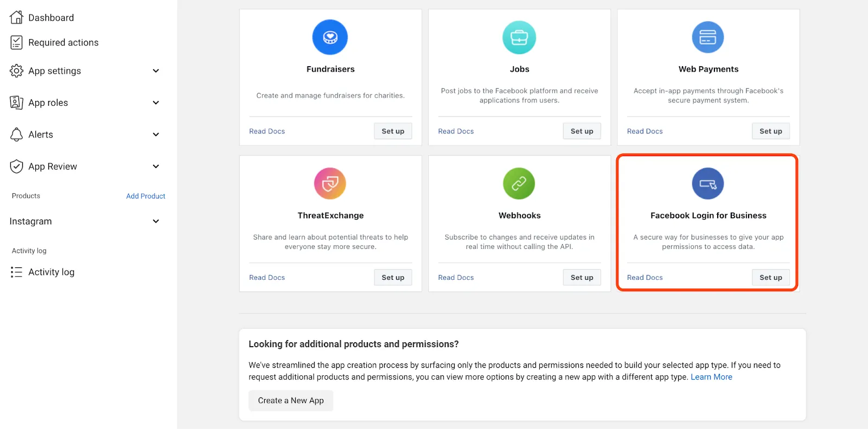Click the Jobs card title
This screenshot has width=868, height=429.
click(519, 69)
